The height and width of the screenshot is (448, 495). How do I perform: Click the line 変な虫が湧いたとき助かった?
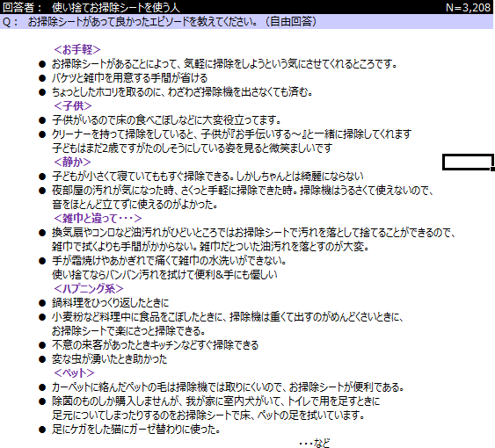[110, 359]
